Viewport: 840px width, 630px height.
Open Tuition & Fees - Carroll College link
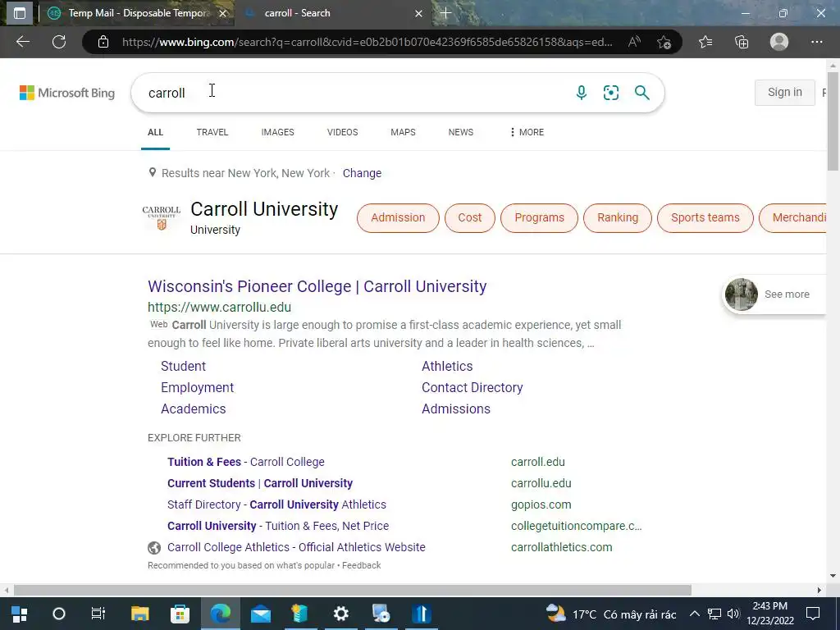246,462
